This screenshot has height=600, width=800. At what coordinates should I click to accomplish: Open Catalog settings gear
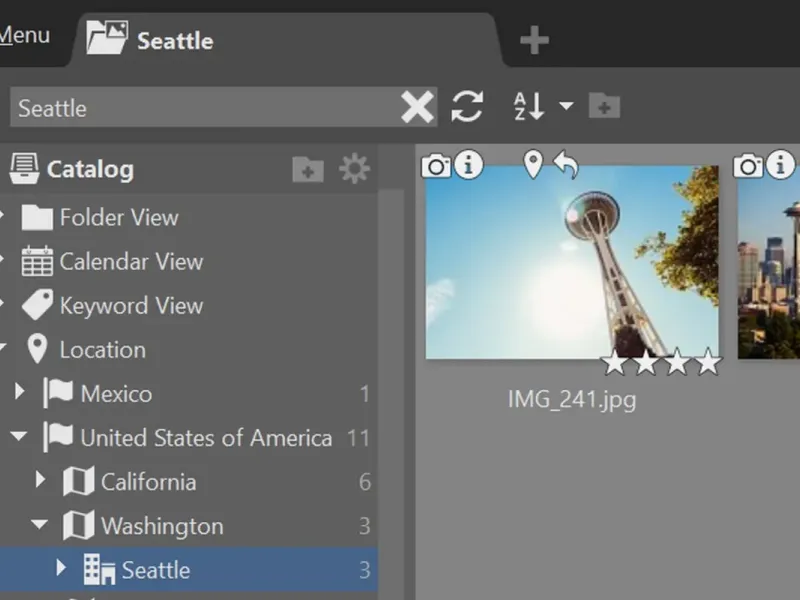pyautogui.click(x=354, y=169)
